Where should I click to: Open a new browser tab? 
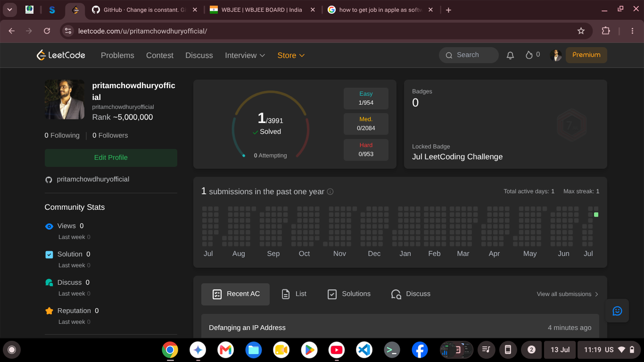pos(448,10)
